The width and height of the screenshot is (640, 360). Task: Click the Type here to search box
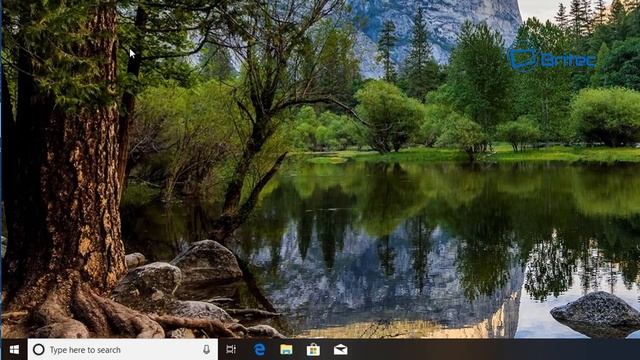coord(123,350)
